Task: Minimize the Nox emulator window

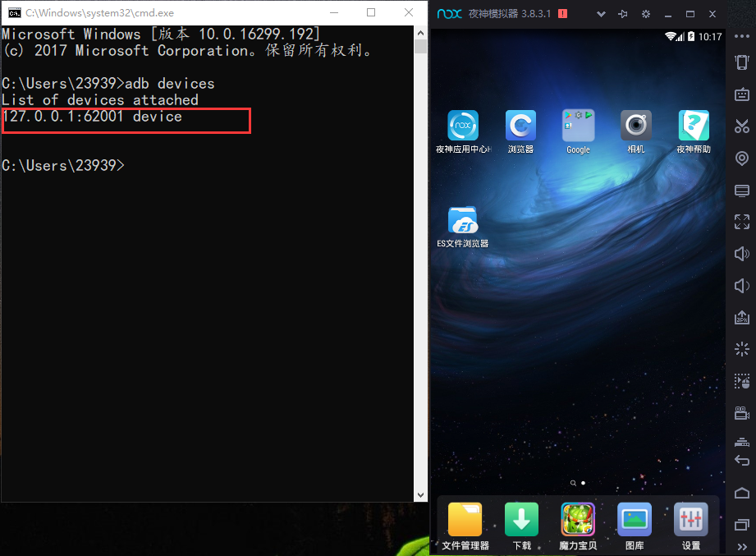Action: pos(668,15)
